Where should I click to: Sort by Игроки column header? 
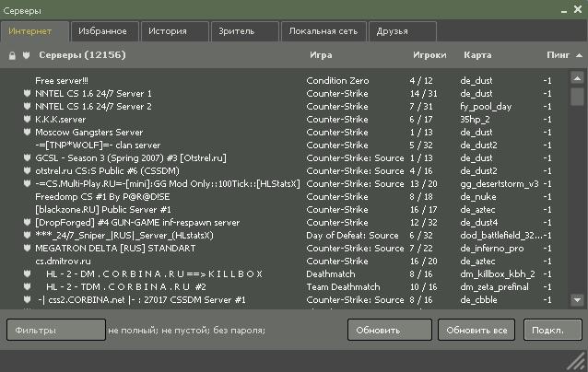[x=429, y=55]
